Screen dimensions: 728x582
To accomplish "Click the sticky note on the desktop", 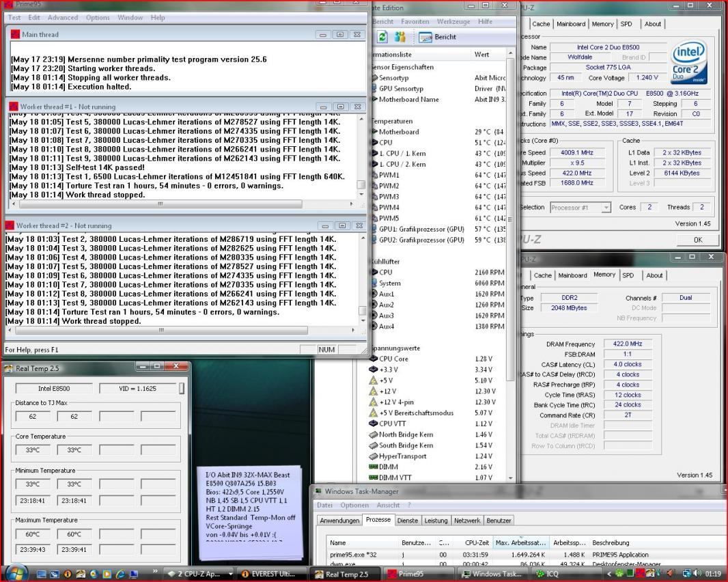I will click(x=249, y=512).
